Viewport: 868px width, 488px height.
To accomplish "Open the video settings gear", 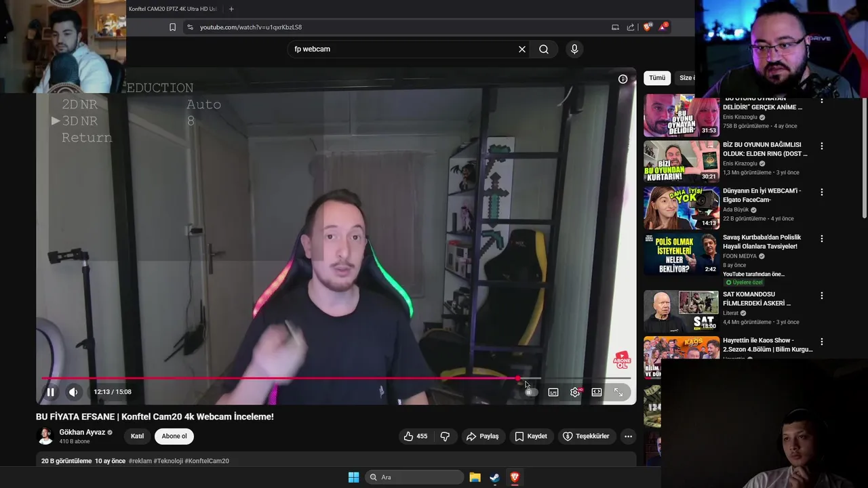I will [x=575, y=392].
